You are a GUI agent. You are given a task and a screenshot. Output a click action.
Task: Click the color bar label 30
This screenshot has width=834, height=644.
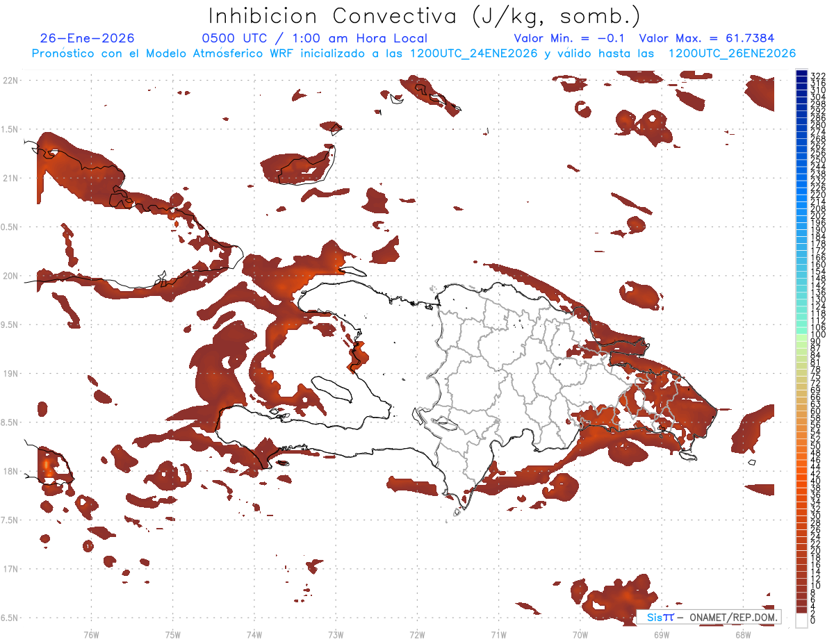tap(816, 515)
